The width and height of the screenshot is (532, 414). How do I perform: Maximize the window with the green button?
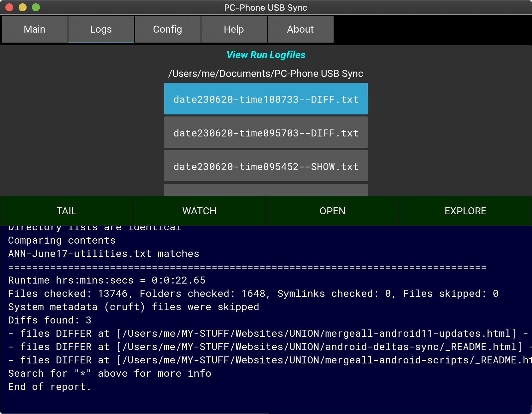coord(36,7)
